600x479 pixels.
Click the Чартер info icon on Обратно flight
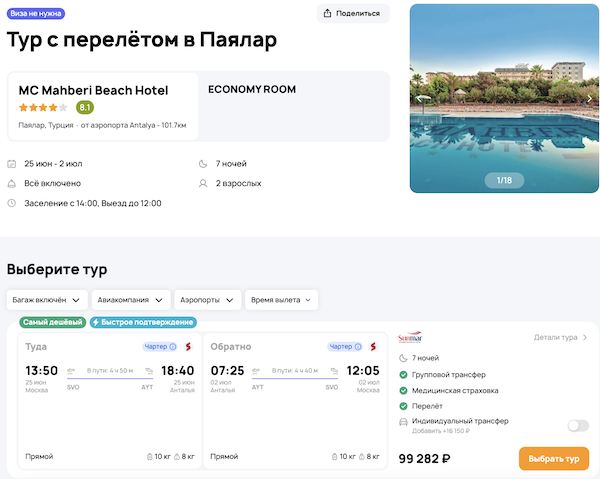pos(358,347)
